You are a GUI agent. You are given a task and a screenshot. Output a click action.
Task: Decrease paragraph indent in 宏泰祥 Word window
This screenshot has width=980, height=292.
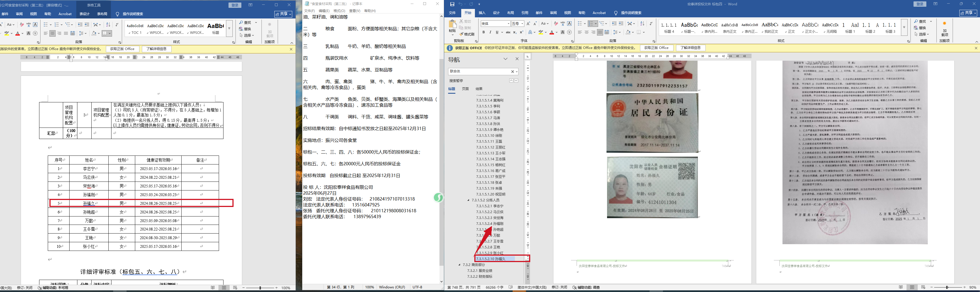tap(614, 23)
